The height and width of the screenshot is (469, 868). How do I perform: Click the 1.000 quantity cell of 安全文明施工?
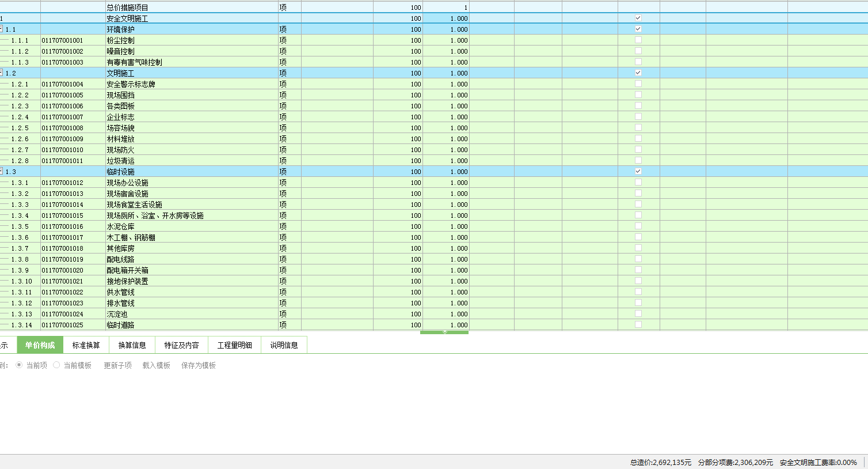click(x=446, y=18)
